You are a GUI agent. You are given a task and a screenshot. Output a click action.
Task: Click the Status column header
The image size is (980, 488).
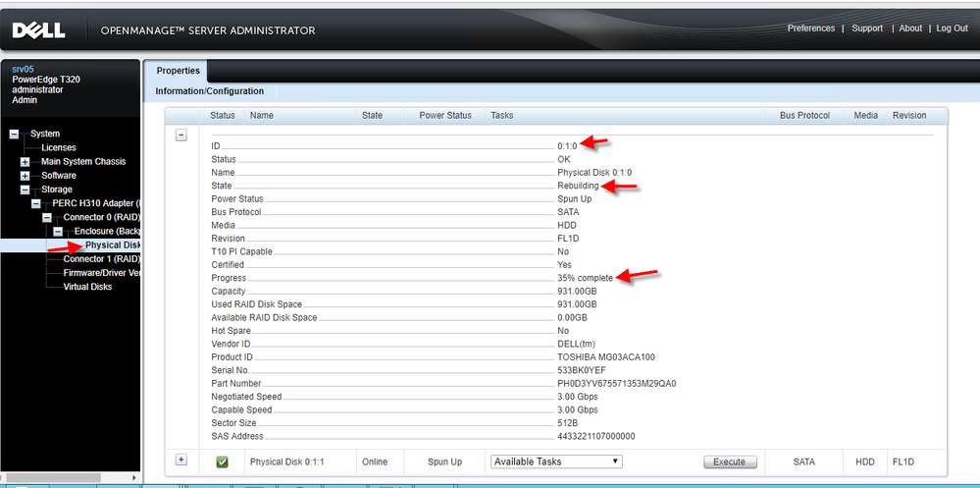223,116
